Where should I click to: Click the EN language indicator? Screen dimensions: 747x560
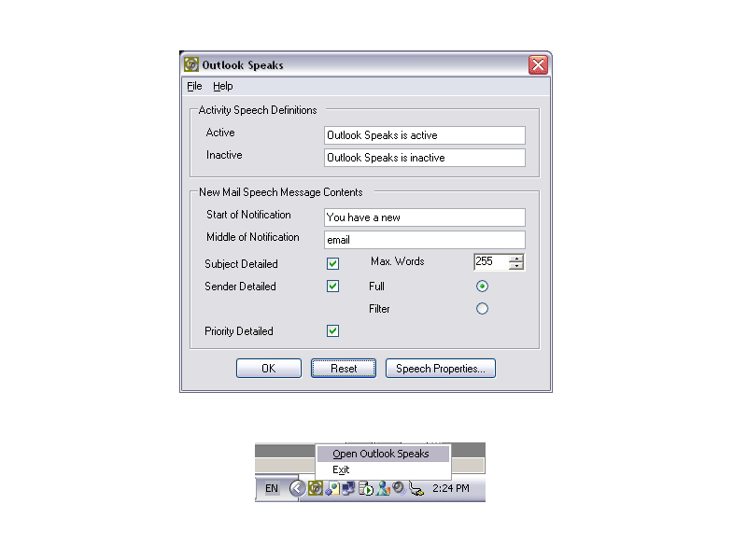(272, 488)
